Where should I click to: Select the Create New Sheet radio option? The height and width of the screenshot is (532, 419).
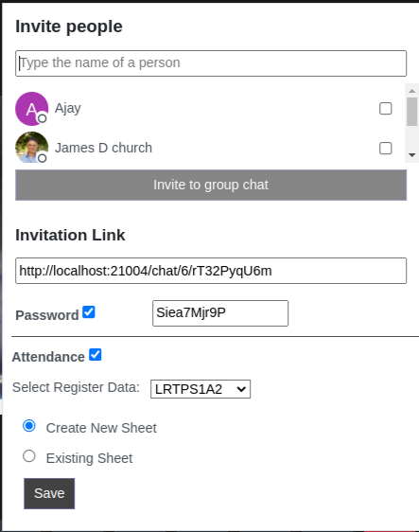click(29, 425)
